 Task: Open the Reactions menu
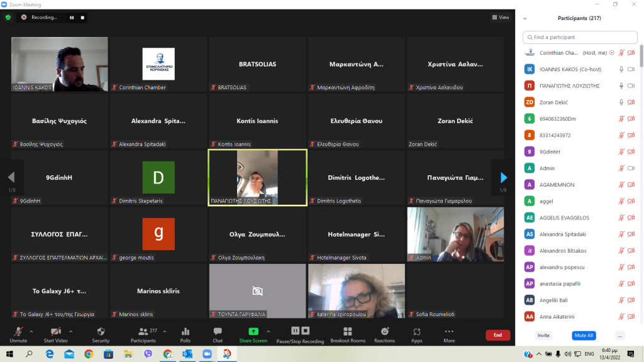point(384,334)
